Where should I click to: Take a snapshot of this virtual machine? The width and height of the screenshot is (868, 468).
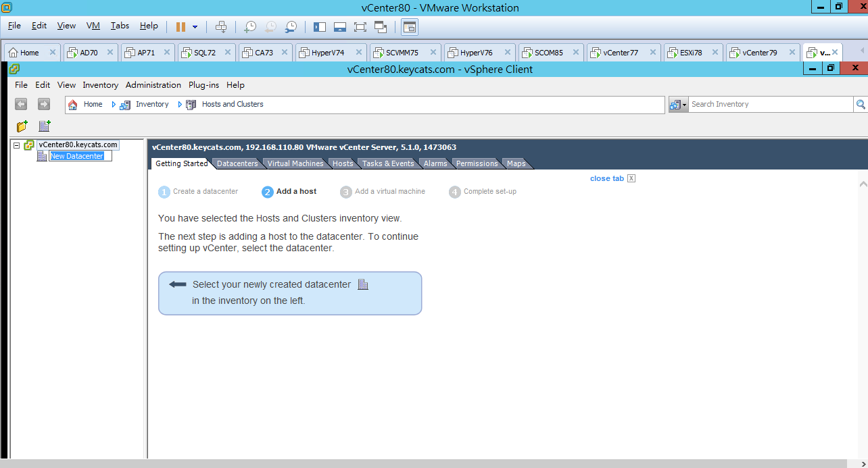(x=250, y=27)
